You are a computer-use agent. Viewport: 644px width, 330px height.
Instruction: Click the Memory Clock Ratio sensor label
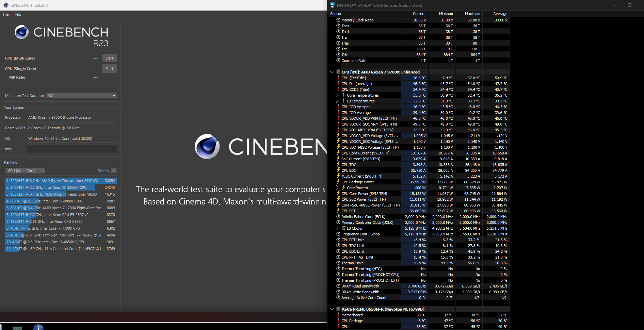pyautogui.click(x=357, y=20)
